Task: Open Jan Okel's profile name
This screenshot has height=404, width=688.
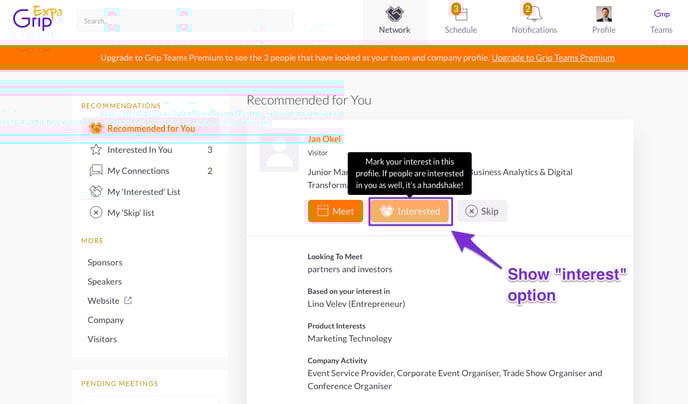Action: 324,139
